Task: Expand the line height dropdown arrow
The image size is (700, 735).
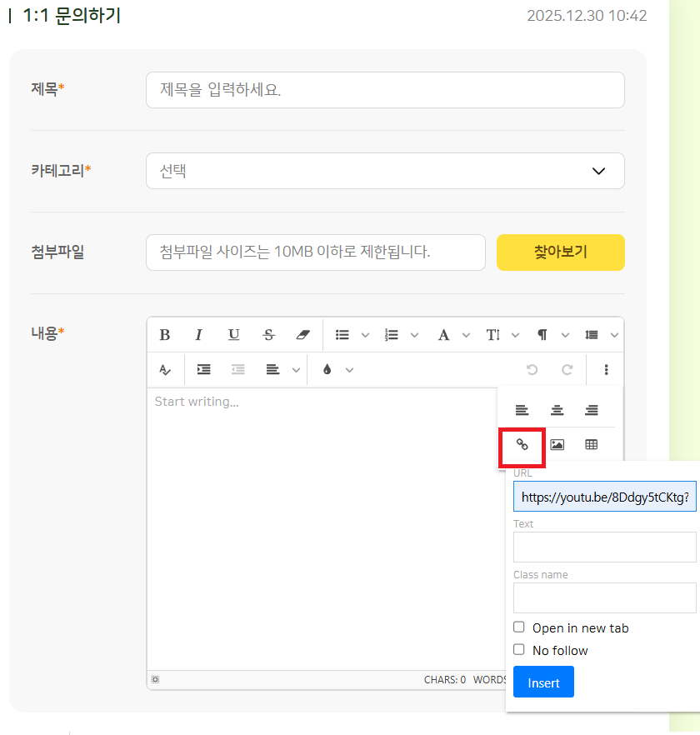Action: (x=615, y=335)
